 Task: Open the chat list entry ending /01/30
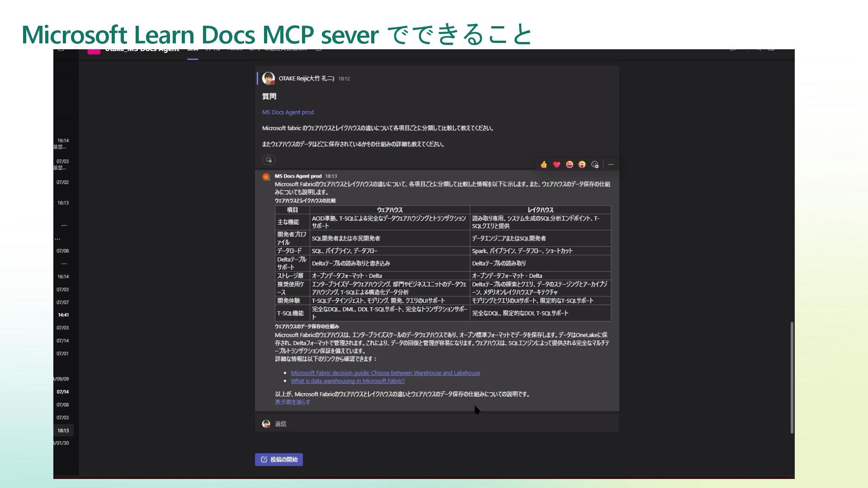61,443
